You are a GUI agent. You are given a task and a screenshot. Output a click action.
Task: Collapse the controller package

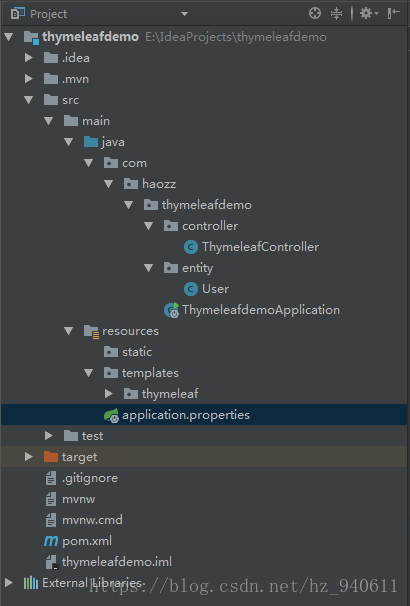(x=148, y=226)
